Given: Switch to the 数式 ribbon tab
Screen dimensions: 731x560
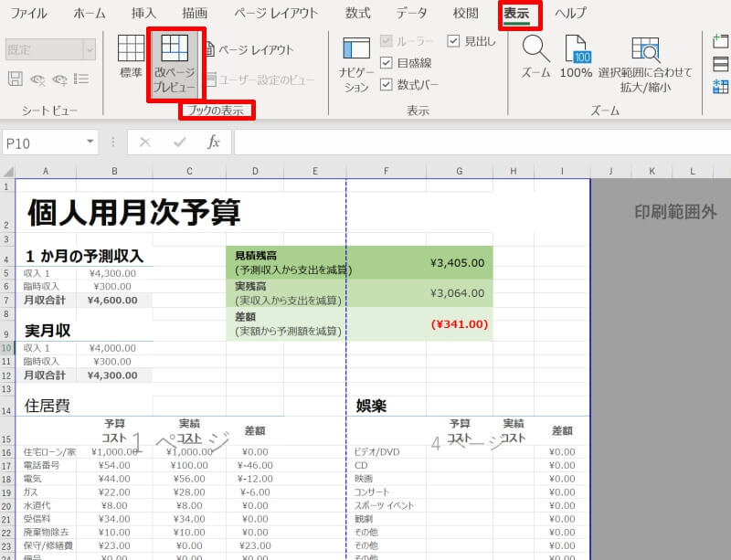Looking at the screenshot, I should 357,13.
